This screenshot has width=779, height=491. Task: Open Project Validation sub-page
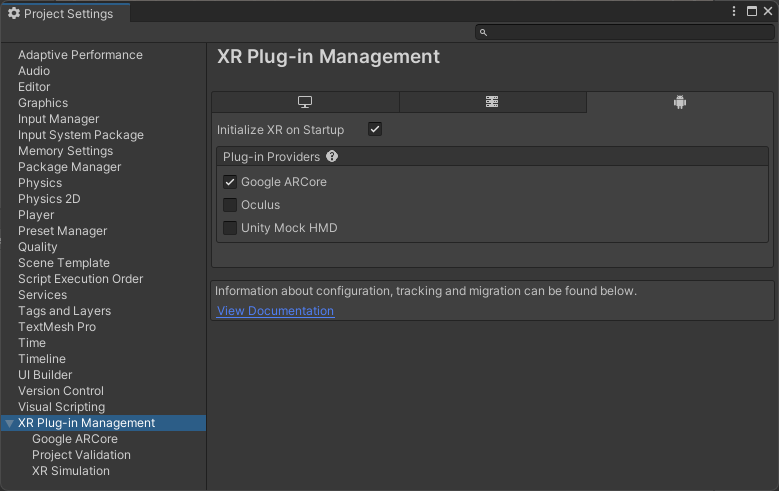tap(81, 455)
